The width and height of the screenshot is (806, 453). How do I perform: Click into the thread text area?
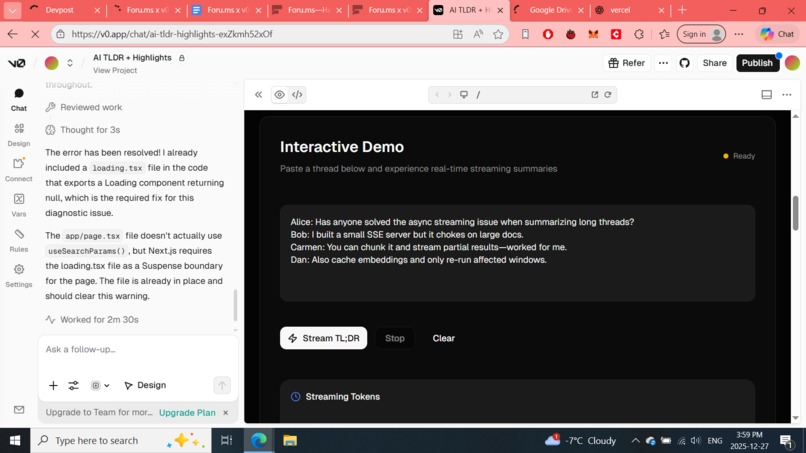pyautogui.click(x=517, y=253)
